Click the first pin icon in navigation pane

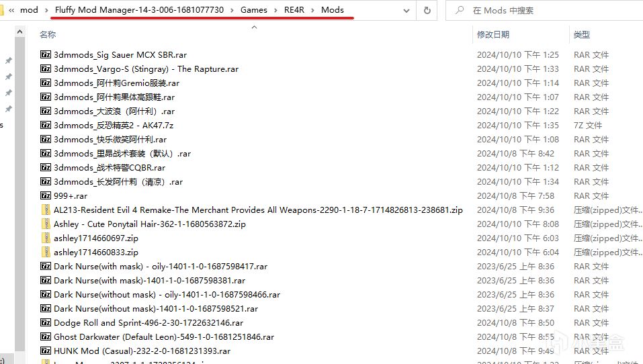8,60
